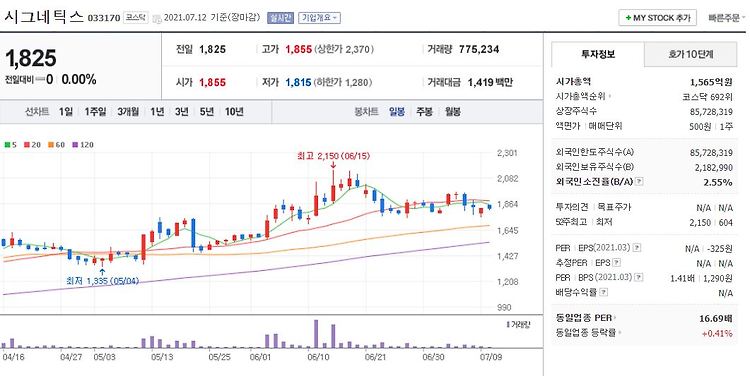Switch candle chart to 주봉
The height and width of the screenshot is (376, 750).
click(x=424, y=112)
